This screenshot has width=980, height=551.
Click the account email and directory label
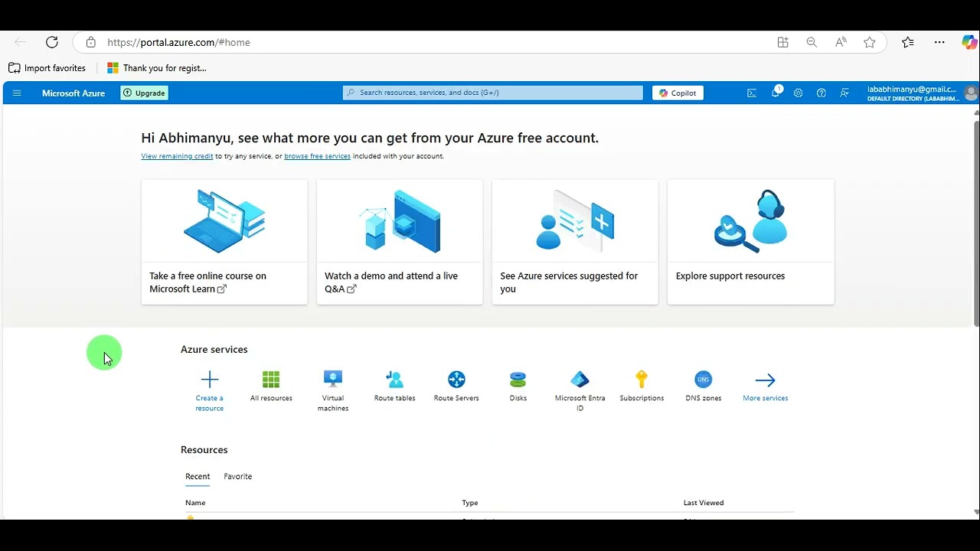click(x=912, y=93)
